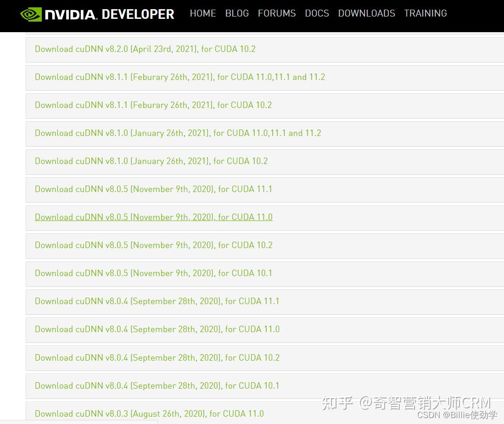Download cuDNN v8.1.0 for CUDA 10.2
The image size is (504, 424).
[x=151, y=161]
